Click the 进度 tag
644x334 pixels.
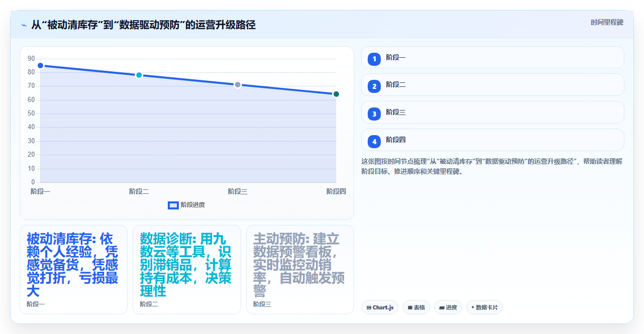(448, 307)
